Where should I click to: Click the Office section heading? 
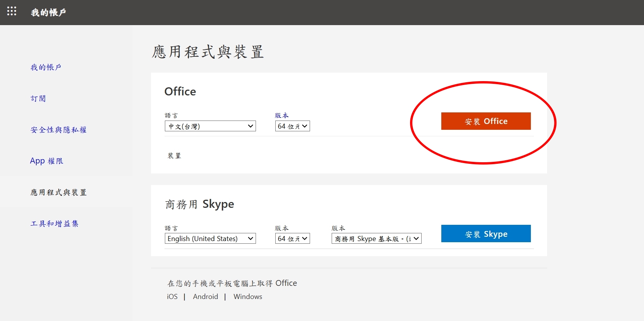(180, 92)
